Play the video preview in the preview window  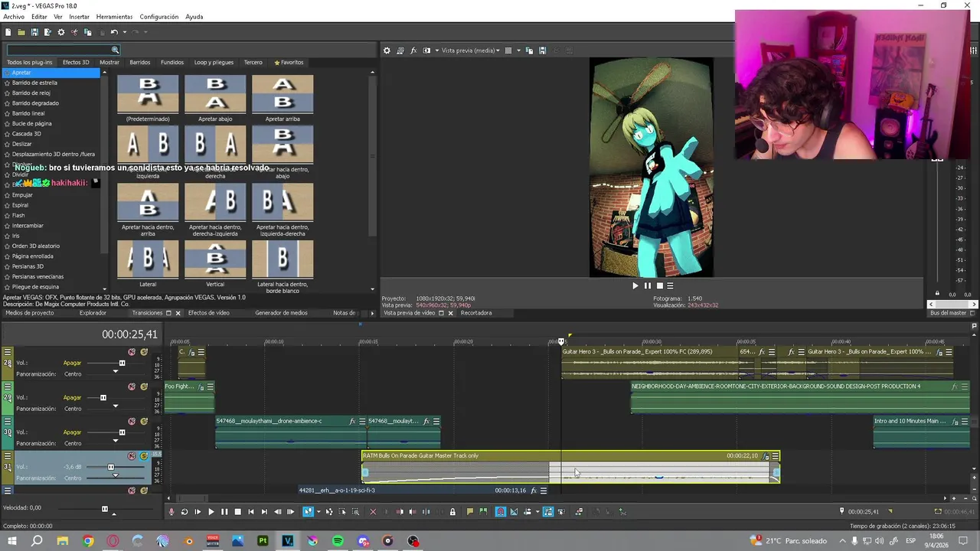(635, 285)
